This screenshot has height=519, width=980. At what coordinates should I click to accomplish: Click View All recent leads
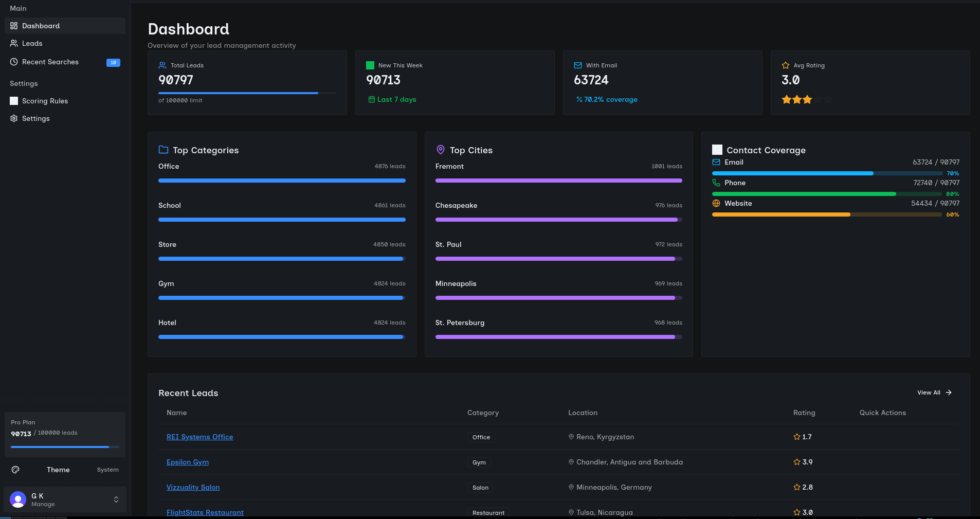(935, 392)
